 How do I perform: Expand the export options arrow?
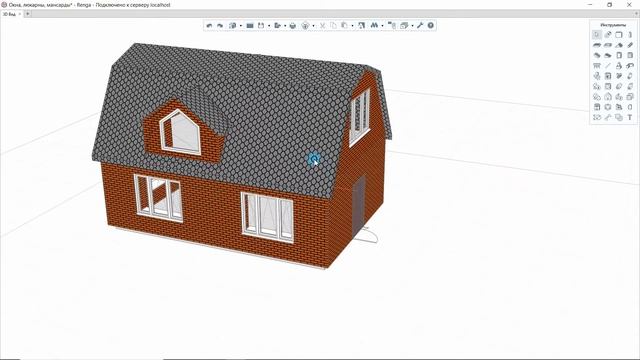tap(285, 26)
